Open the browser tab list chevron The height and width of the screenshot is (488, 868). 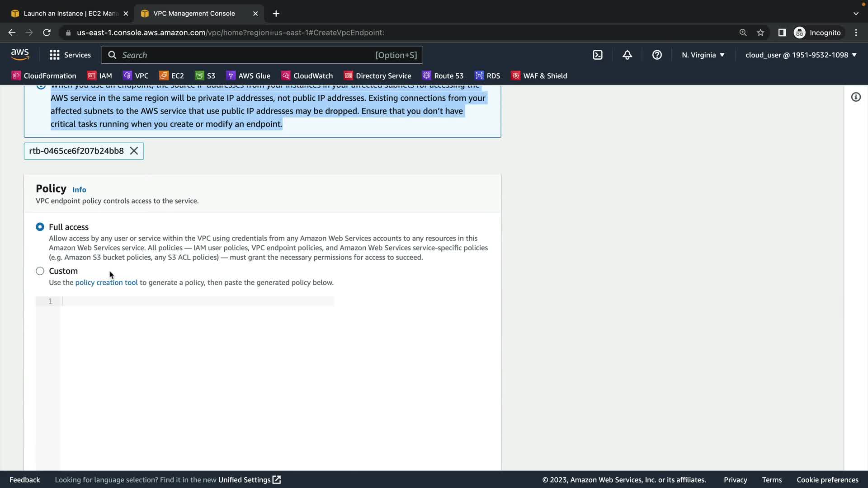tap(856, 14)
